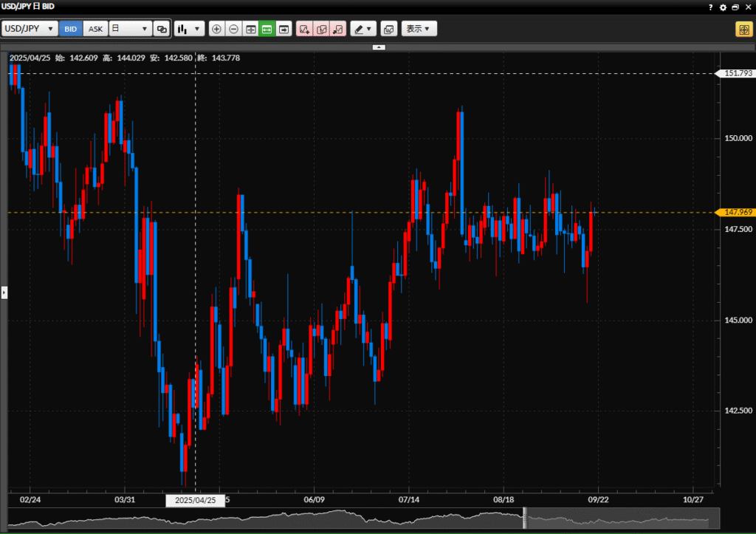
Task: Jump to latest bar arrow icon
Action: pos(283,29)
